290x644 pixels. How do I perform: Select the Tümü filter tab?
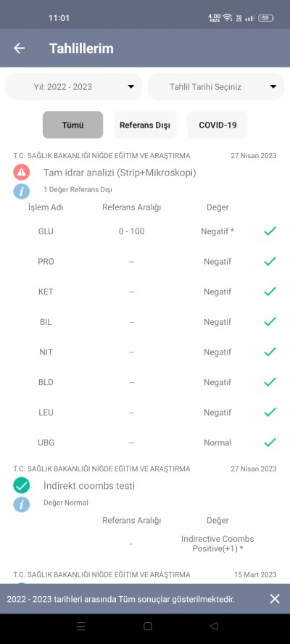pyautogui.click(x=72, y=125)
